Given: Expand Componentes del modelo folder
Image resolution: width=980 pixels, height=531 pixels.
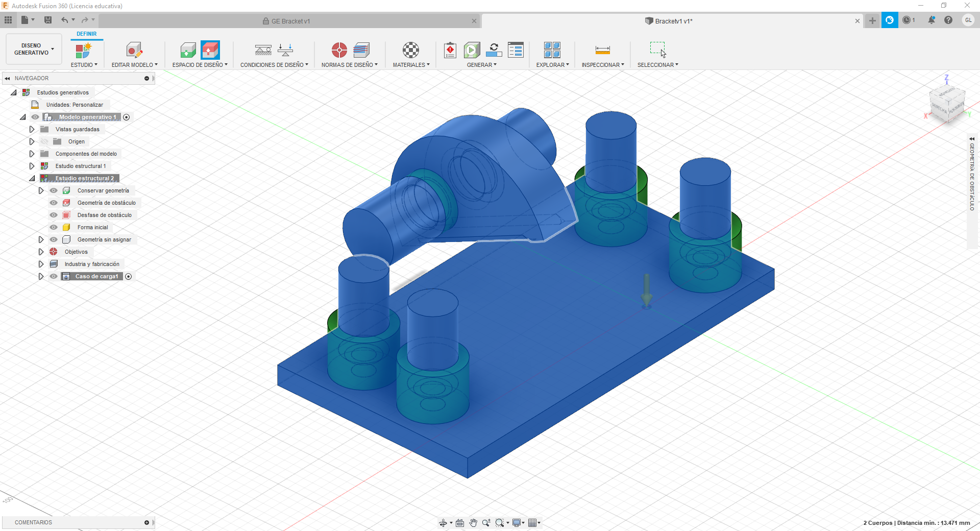Looking at the screenshot, I should click(32, 154).
